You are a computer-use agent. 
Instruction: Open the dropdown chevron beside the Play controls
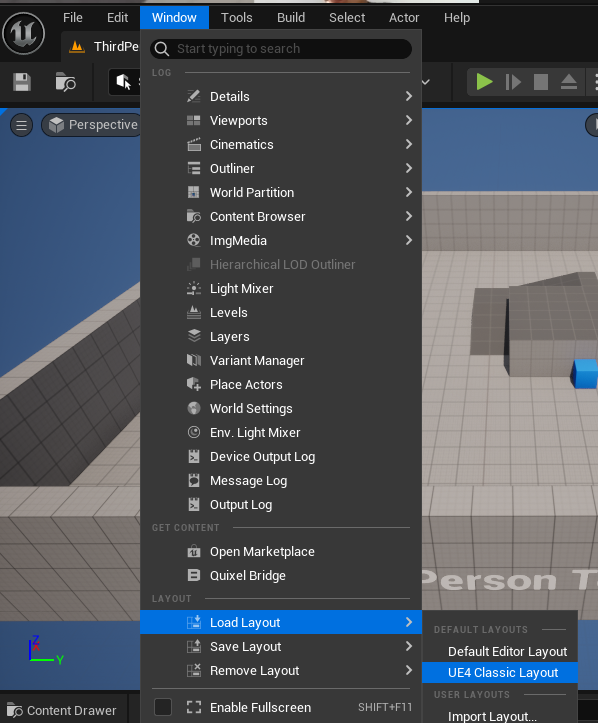click(x=426, y=82)
